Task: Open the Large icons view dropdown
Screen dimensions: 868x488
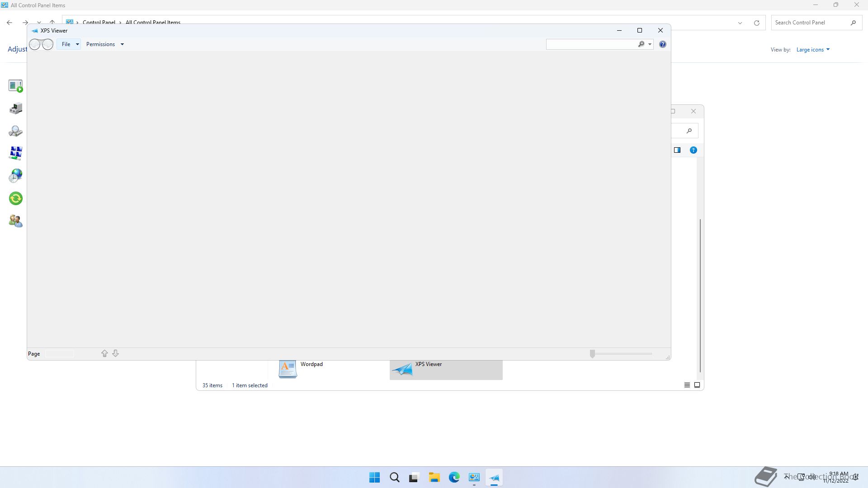Action: (813, 50)
